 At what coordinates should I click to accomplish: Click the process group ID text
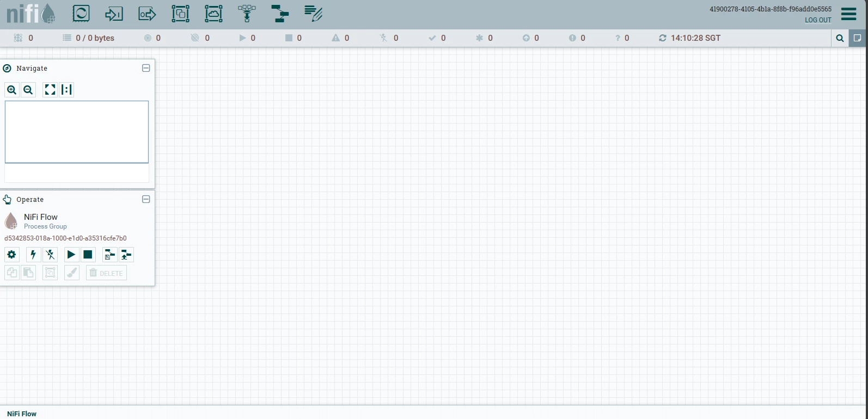[x=65, y=238]
